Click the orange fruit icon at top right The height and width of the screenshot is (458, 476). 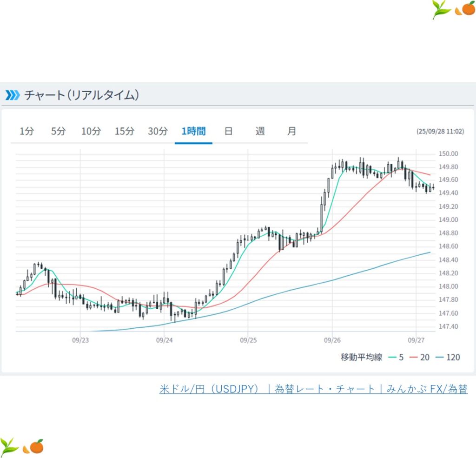465,9
